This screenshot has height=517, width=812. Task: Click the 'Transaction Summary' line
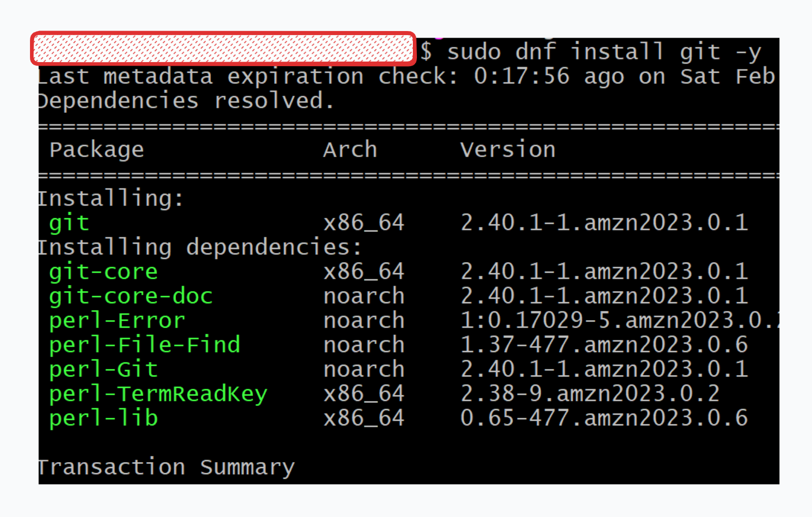pos(167,467)
